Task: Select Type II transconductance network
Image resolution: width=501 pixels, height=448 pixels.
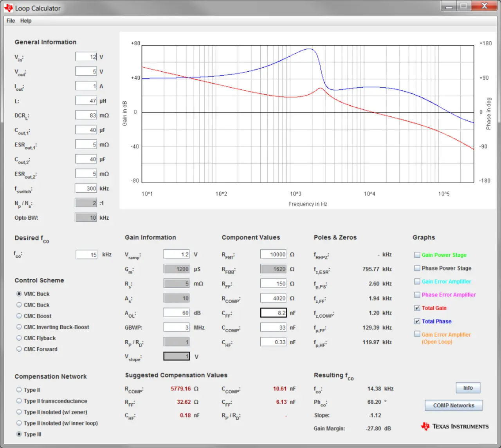Action: point(19,401)
